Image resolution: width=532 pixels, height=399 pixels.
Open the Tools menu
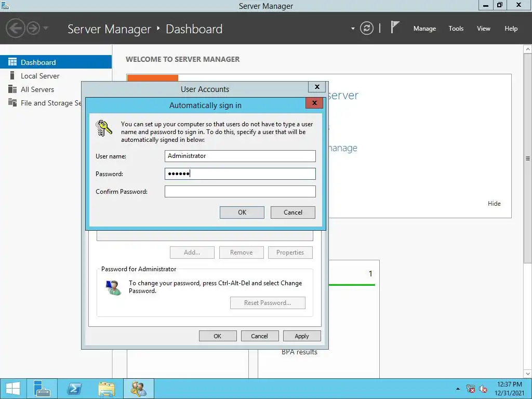click(456, 29)
